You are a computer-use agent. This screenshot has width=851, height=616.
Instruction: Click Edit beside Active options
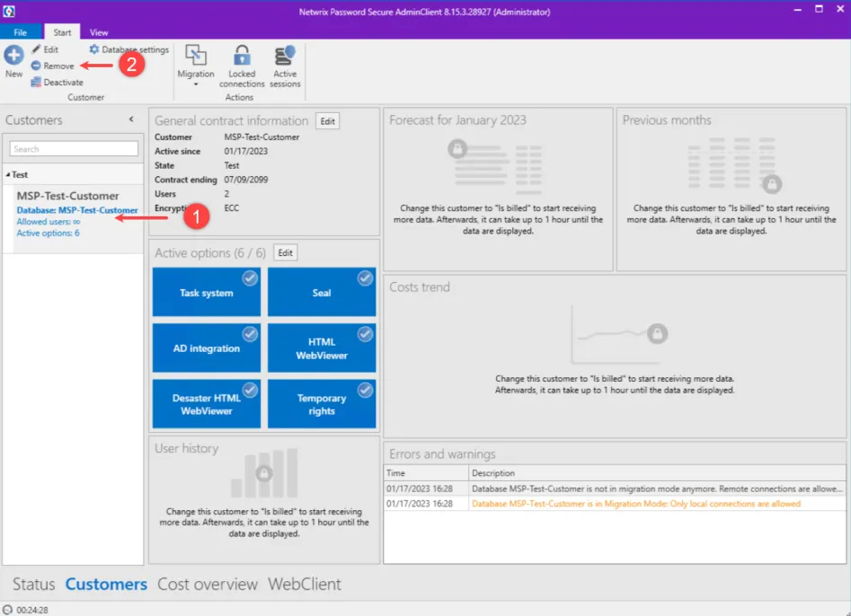tap(285, 252)
